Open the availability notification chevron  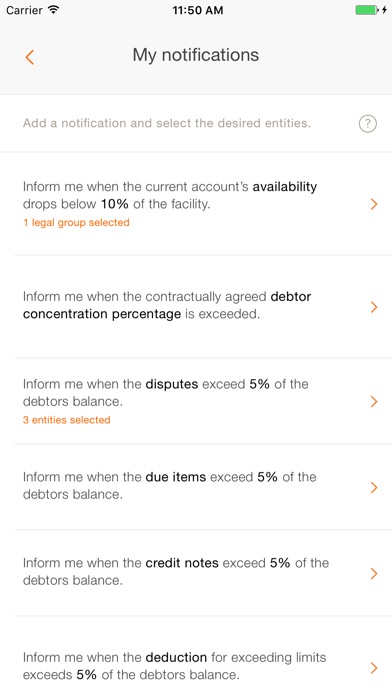(x=374, y=204)
